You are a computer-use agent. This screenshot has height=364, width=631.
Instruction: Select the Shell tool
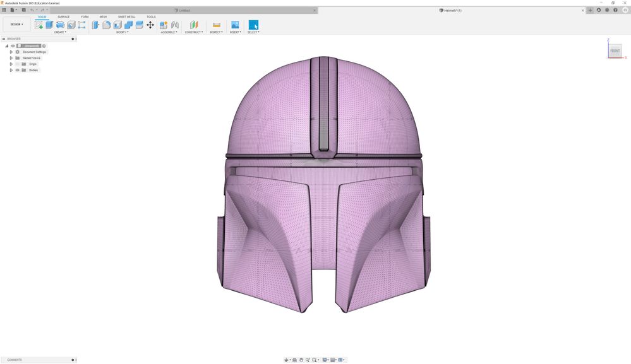[x=117, y=25]
